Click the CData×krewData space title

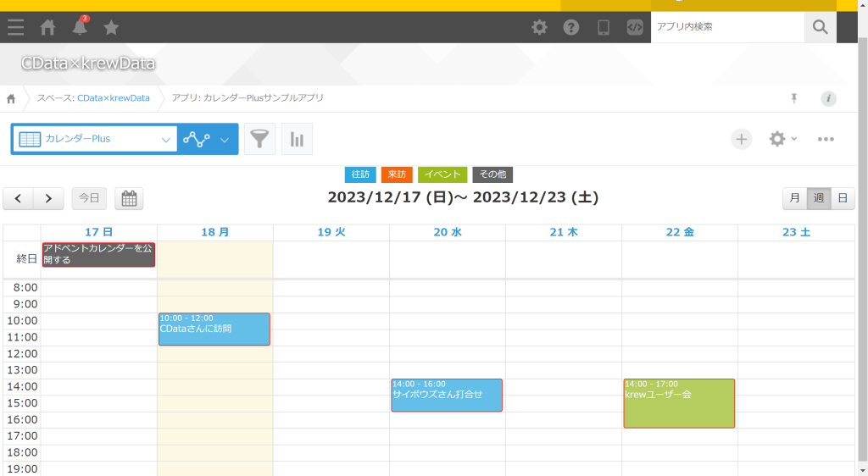[88, 63]
